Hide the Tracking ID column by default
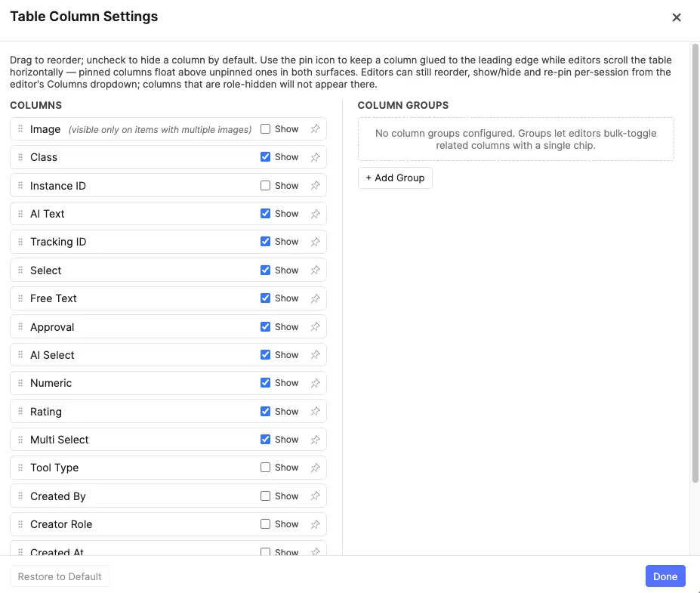The image size is (700, 593). tap(265, 242)
